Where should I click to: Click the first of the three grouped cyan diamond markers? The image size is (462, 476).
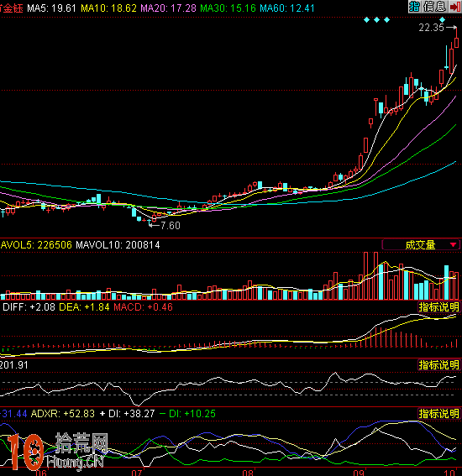pos(366,20)
